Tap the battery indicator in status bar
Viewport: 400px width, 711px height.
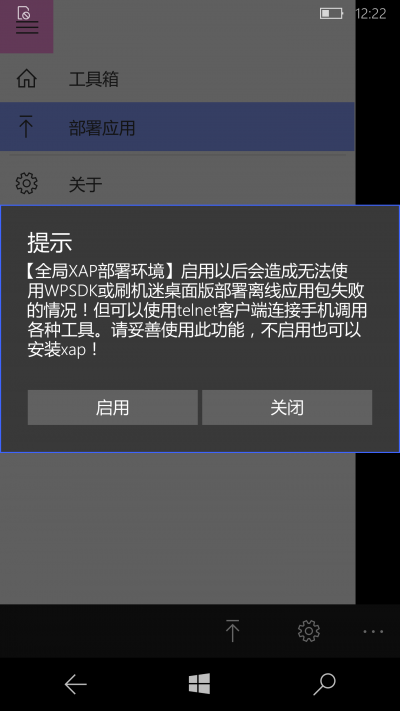click(x=332, y=14)
